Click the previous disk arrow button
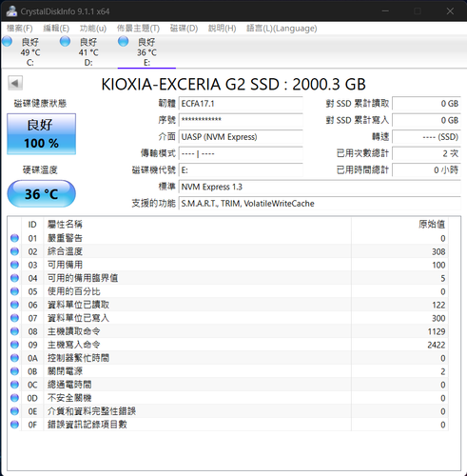The height and width of the screenshot is (476, 467). click(15, 83)
